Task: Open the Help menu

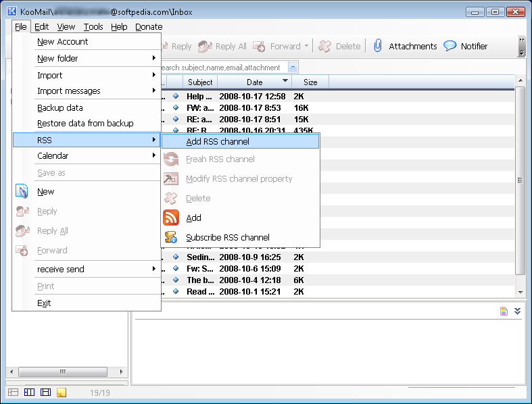Action: click(x=119, y=27)
